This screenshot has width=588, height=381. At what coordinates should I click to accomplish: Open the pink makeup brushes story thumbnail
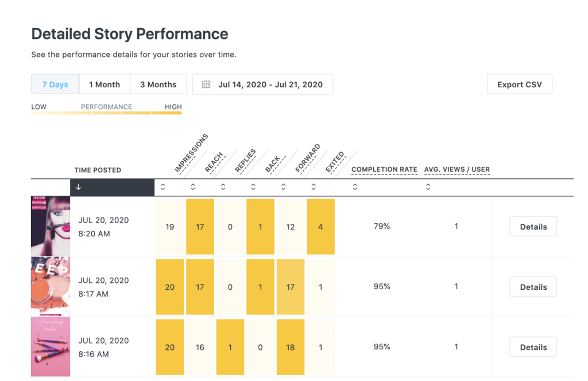51,347
